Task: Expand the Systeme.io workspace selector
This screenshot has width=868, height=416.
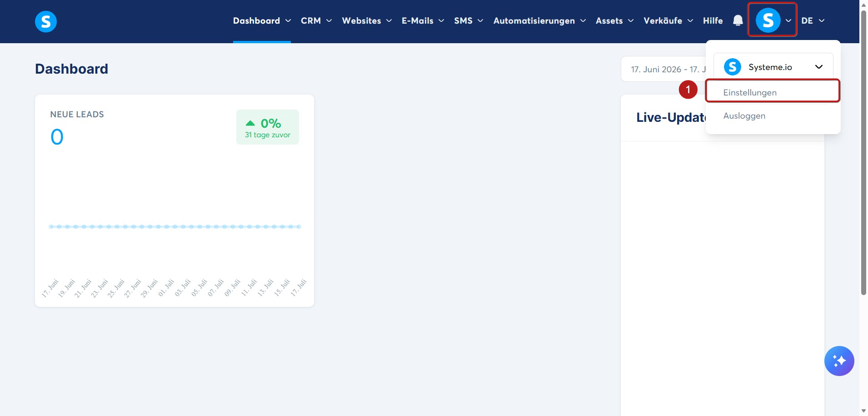Action: (x=773, y=67)
